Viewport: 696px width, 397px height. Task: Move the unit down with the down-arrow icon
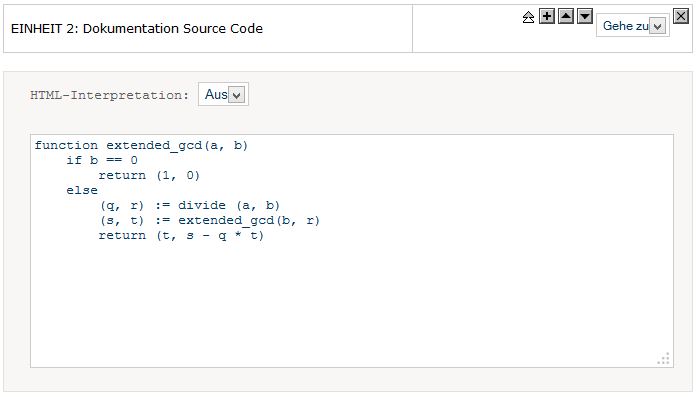pyautogui.click(x=585, y=16)
